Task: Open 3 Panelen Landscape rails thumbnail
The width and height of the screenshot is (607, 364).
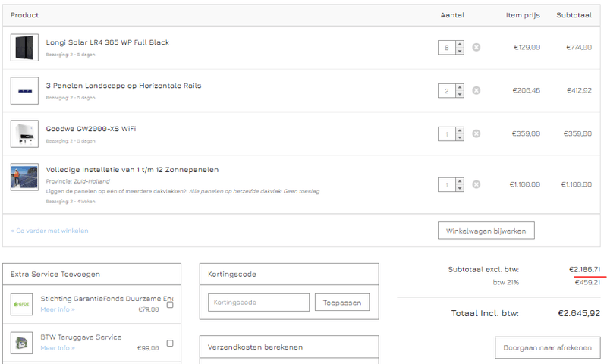Action: 24,91
